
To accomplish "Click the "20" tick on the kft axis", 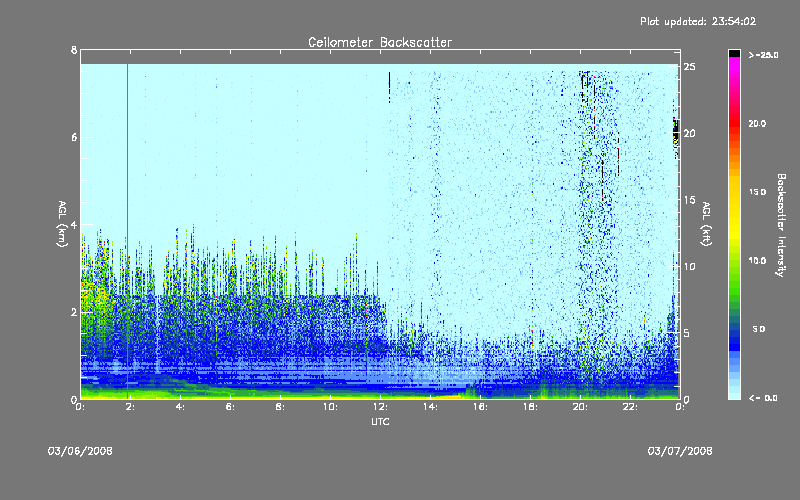I will [689, 133].
